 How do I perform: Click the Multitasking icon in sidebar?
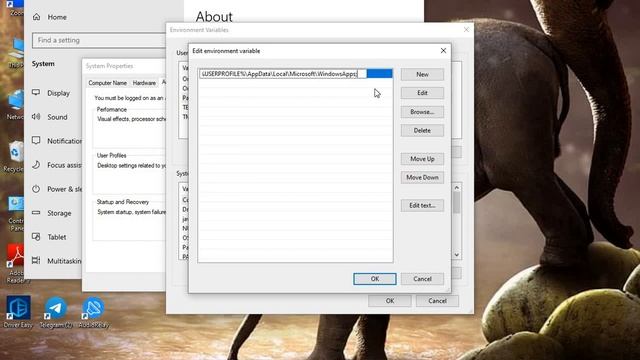36,260
